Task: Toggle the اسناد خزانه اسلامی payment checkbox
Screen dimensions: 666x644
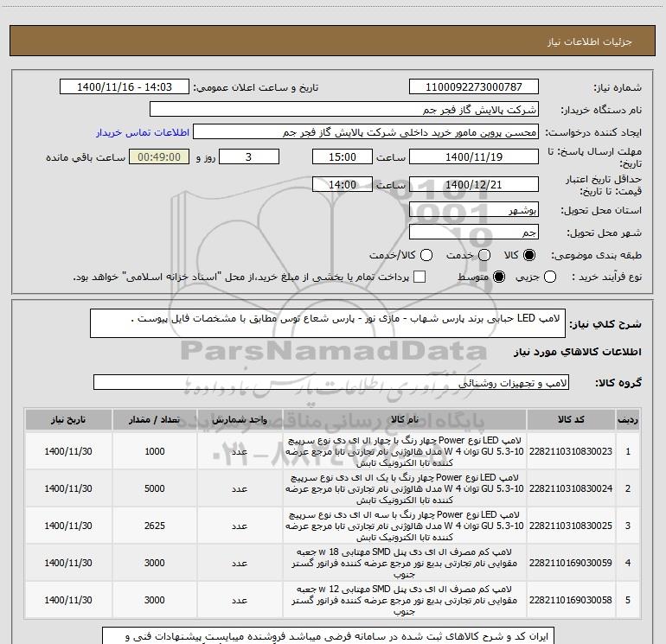Action: (x=419, y=277)
